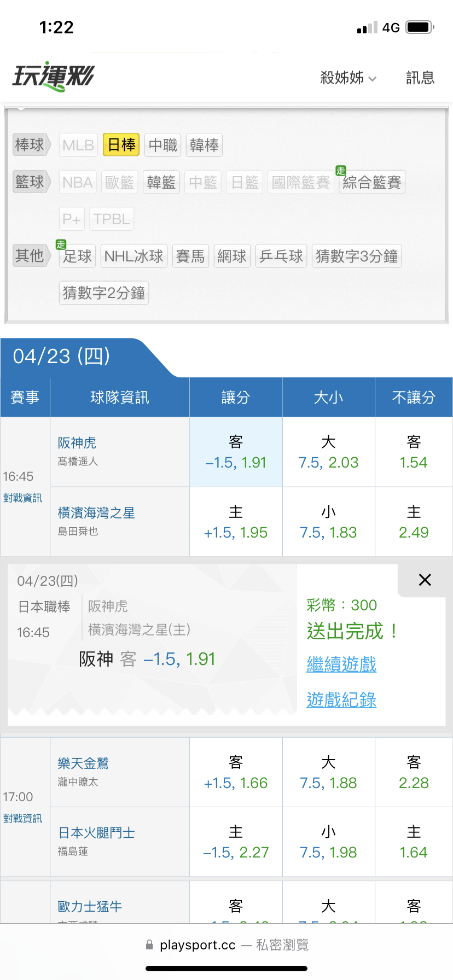Open the 訊息 messages page
The image size is (453, 980).
(x=420, y=78)
